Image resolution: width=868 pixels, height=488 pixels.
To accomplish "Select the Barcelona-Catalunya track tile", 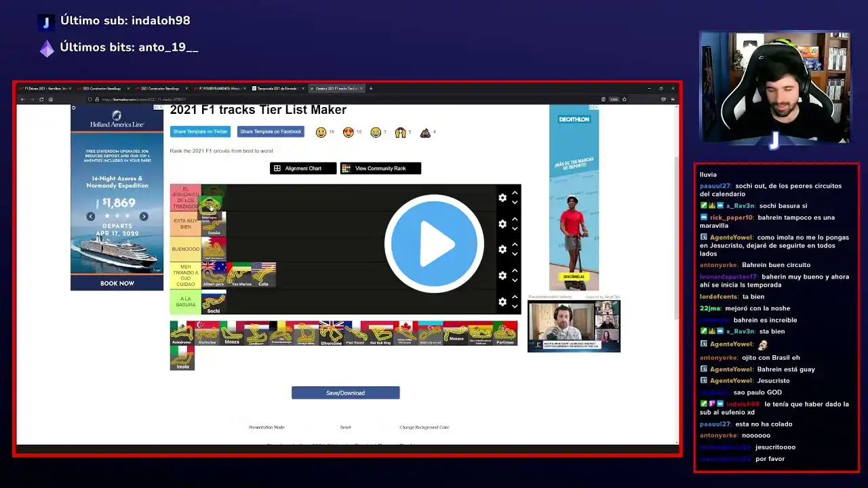I will point(480,333).
